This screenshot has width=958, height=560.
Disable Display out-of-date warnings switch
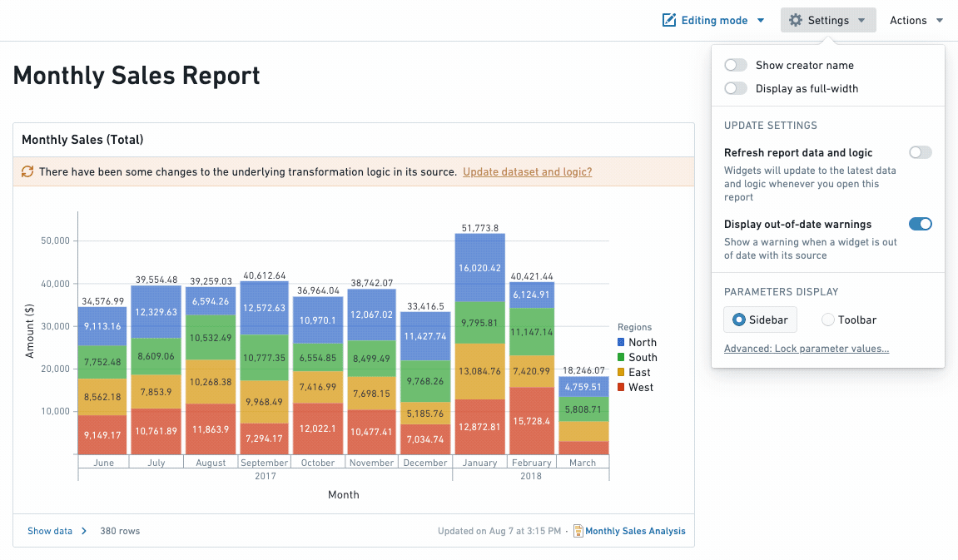(920, 224)
